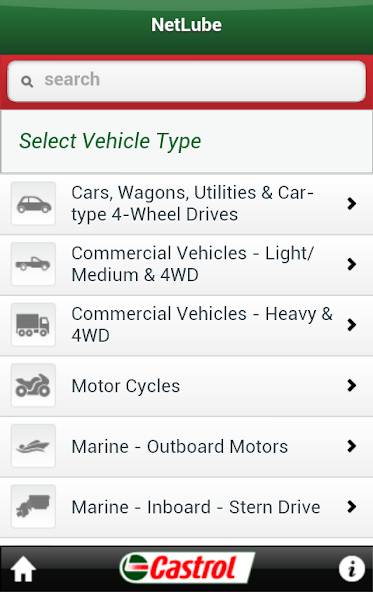
Task: Click the Castrol logo
Action: 187,567
